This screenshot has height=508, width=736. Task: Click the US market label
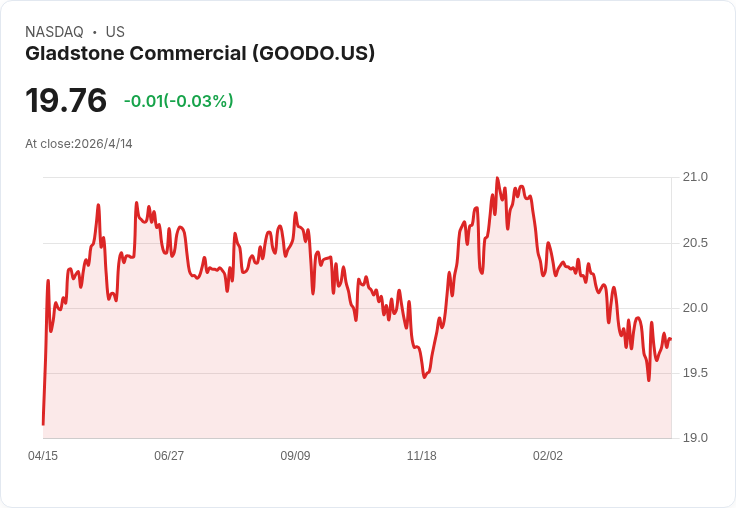(115, 32)
